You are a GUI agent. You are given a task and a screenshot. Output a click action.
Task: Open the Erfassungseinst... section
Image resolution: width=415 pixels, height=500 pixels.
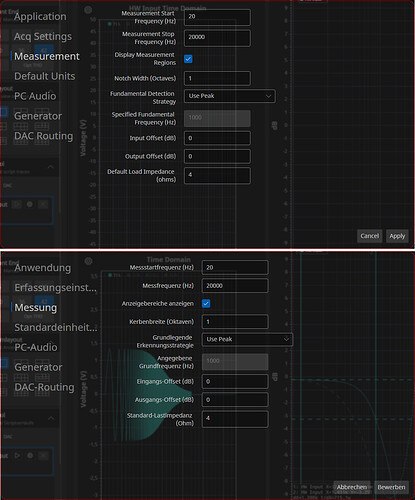pyautogui.click(x=55, y=288)
